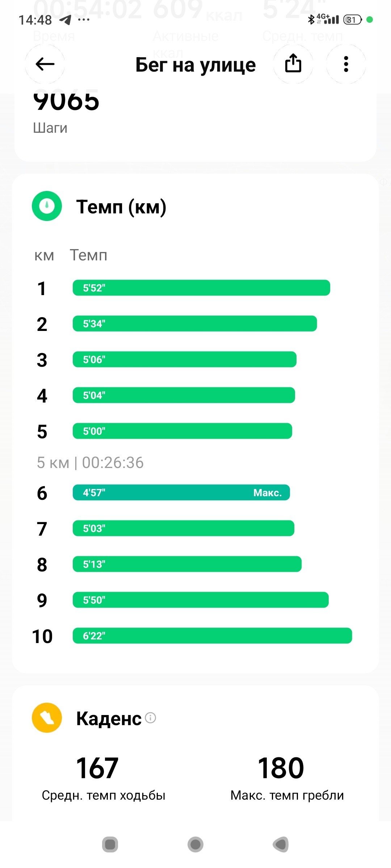Viewport: 391px width, 868px height.
Task: Tap max cadence value 180
Action: [x=281, y=768]
